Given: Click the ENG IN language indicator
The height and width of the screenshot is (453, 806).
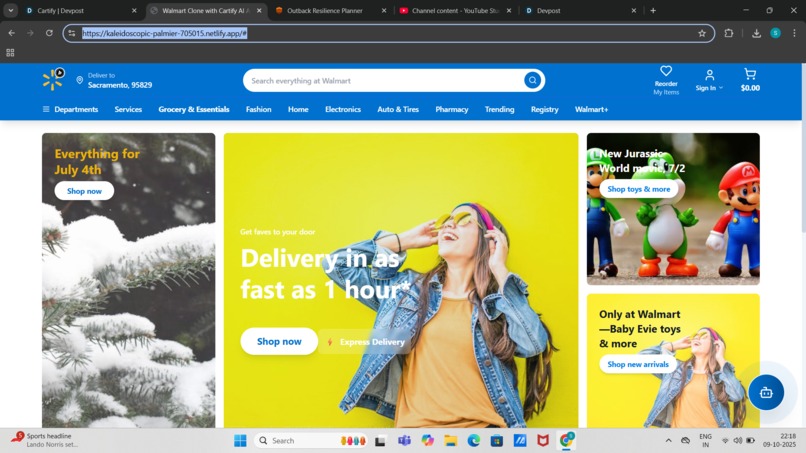Looking at the screenshot, I should click(705, 440).
